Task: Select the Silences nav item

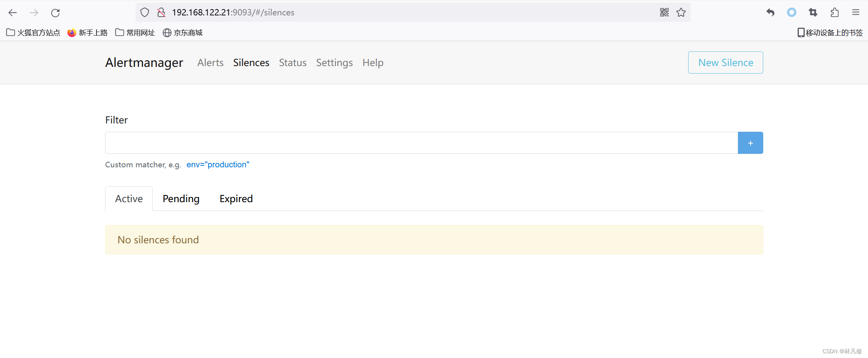Action: (x=251, y=63)
